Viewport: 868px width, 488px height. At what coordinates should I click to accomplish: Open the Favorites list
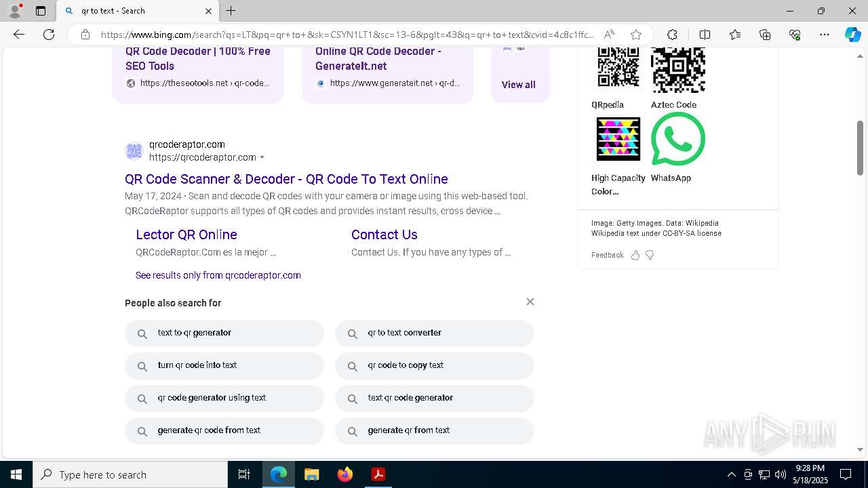pos(735,35)
